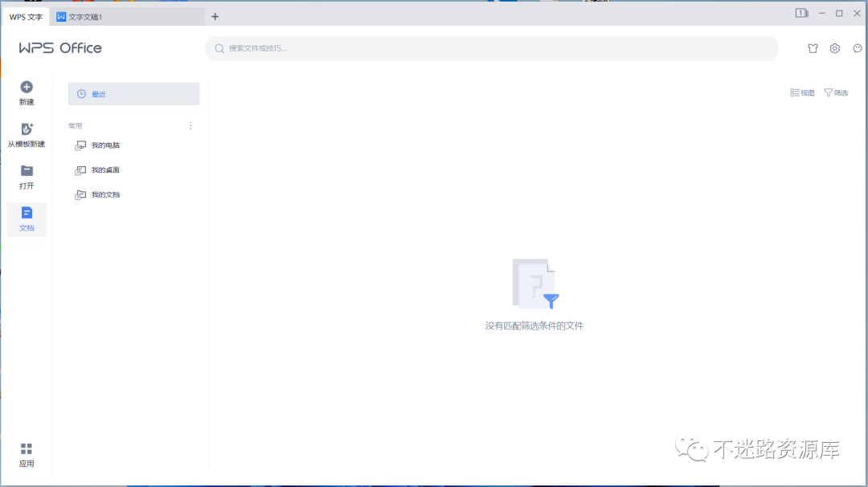Toggle the 视图 view mode option
The width and height of the screenshot is (868, 487).
point(800,92)
